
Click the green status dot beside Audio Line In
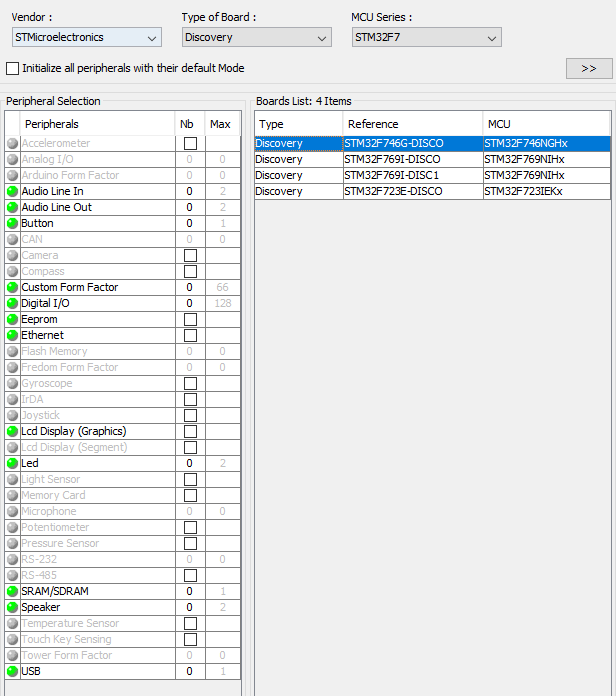click(x=12, y=191)
